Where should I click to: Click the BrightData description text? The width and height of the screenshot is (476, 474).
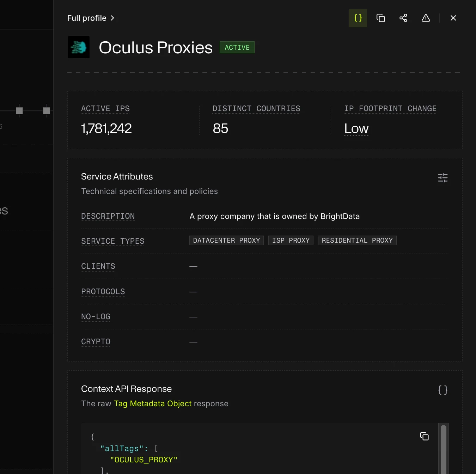tap(275, 216)
